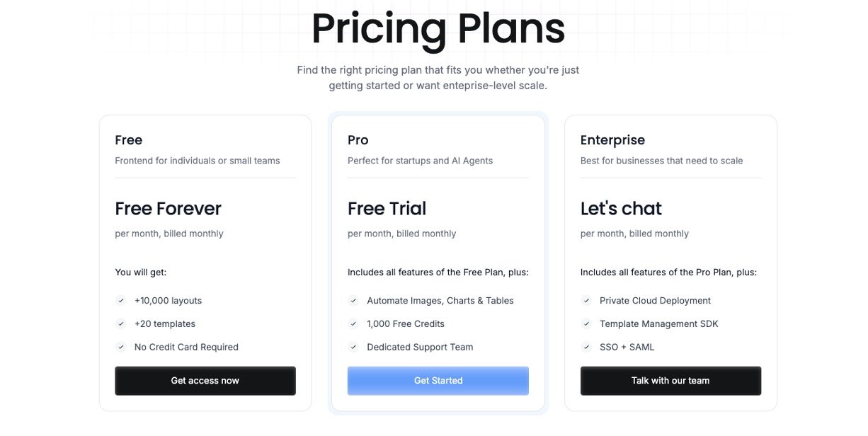Click the Let's chat price text
868x436 pixels.
point(621,209)
